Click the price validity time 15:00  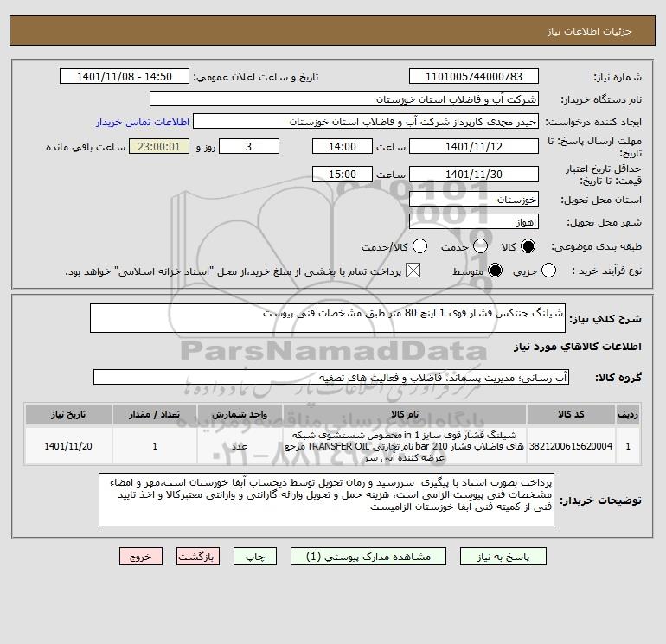click(x=343, y=174)
